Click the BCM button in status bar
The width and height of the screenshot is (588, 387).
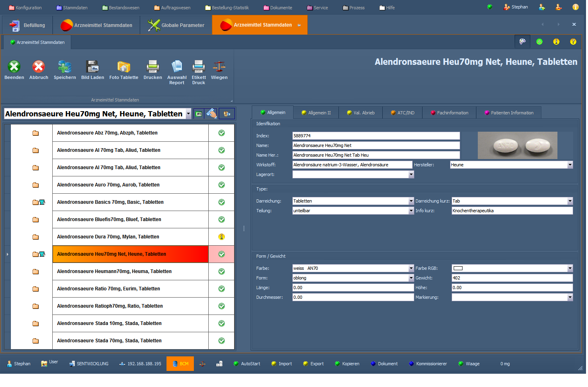coord(180,364)
